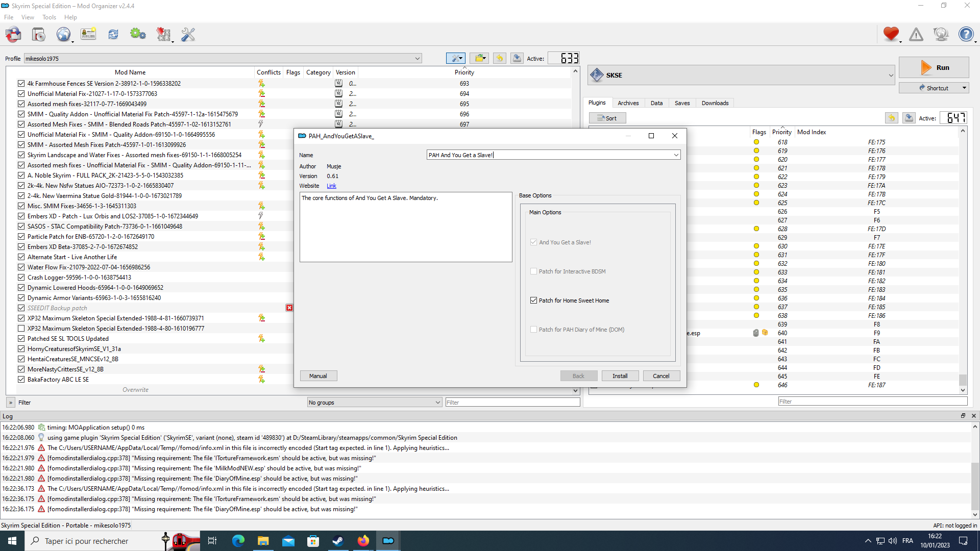
Task: Click mod list create backup icon
Action: [517, 58]
